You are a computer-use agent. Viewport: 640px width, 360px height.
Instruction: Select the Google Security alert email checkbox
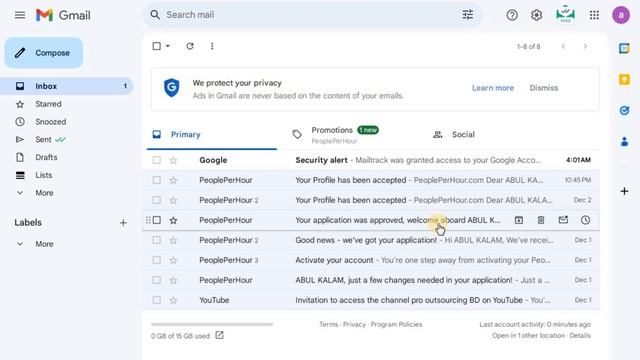coord(156,160)
